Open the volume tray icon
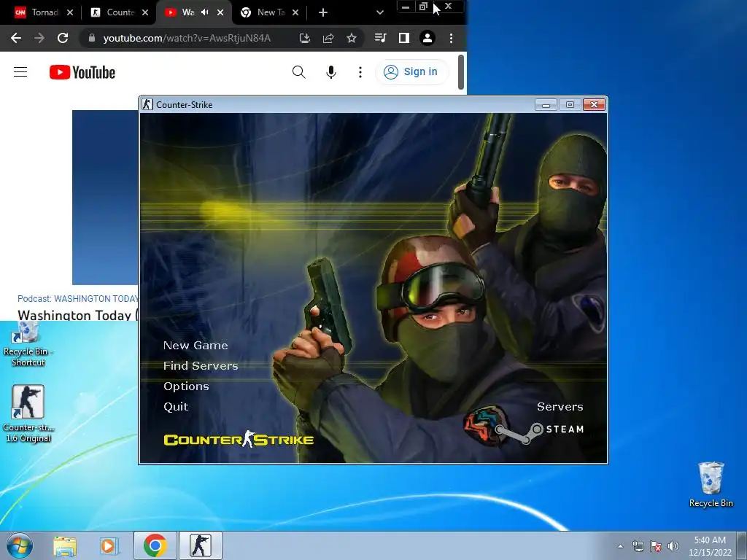747x560 pixels. coord(673,546)
